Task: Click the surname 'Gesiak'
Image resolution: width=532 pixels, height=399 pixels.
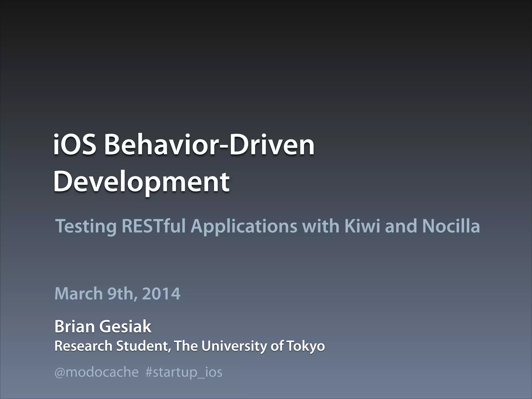Action: tap(125, 327)
